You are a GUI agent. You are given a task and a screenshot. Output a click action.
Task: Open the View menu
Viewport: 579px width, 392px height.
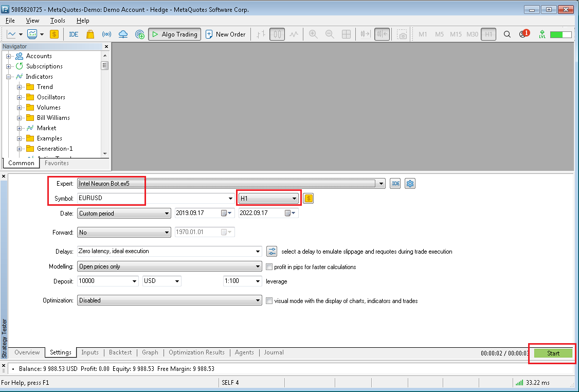(32, 21)
